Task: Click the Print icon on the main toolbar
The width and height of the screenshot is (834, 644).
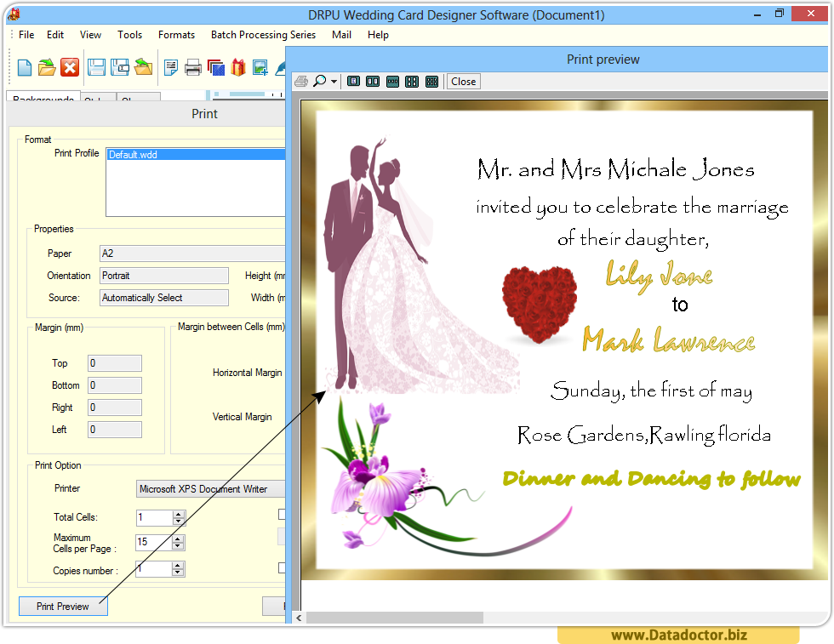Action: (194, 67)
